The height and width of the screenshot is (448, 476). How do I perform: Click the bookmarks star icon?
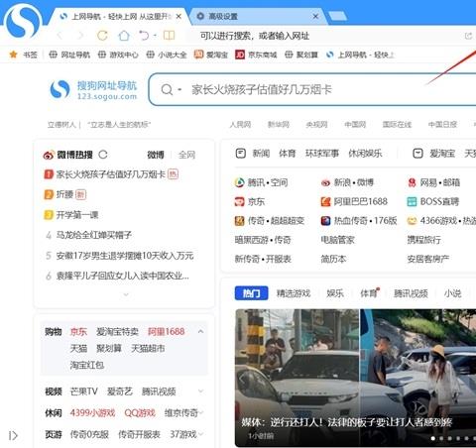[x=13, y=55]
